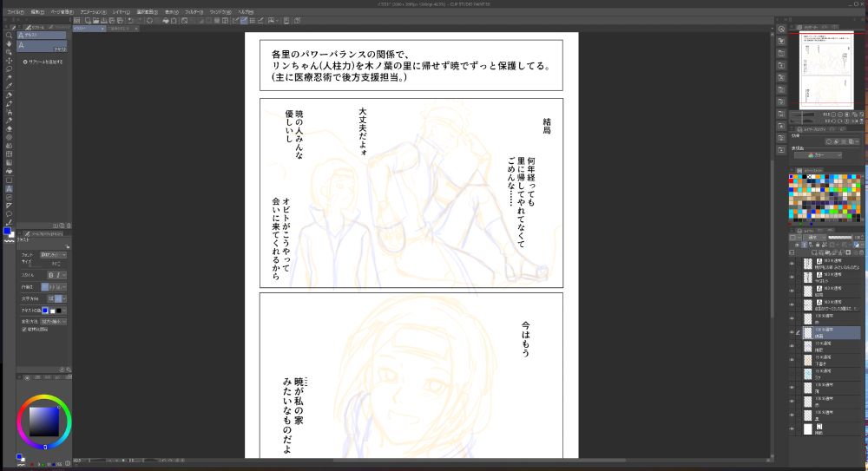This screenshot has width=868, height=471.
Task: Open the 編集 menu
Action: 37,11
